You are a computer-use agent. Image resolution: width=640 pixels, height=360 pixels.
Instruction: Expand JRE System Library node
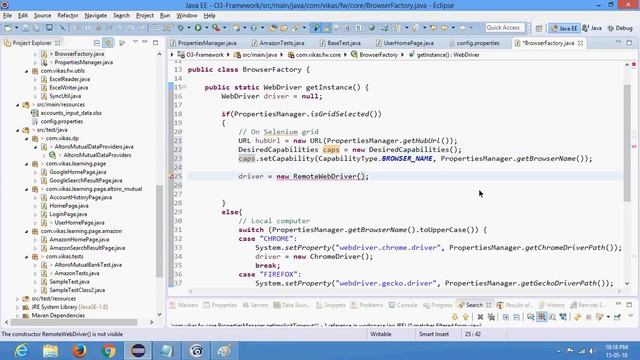(18, 307)
